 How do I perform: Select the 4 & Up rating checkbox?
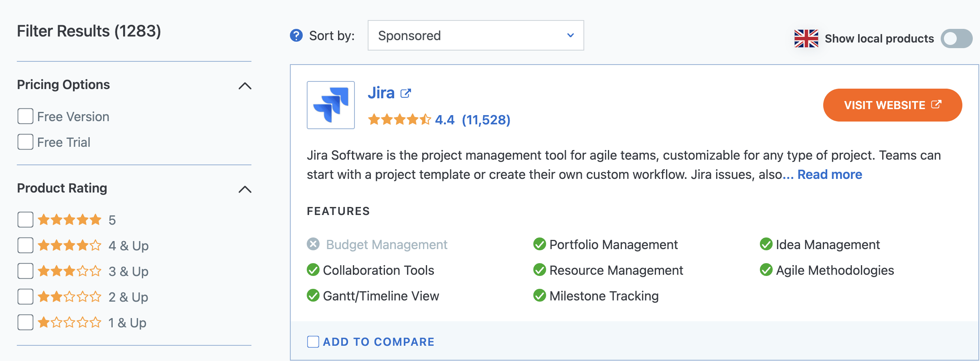click(x=25, y=245)
